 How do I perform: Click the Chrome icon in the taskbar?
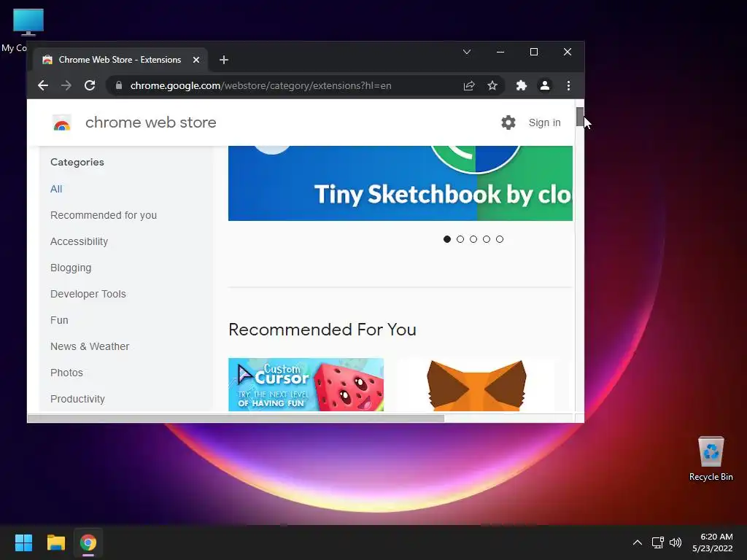[88, 542]
